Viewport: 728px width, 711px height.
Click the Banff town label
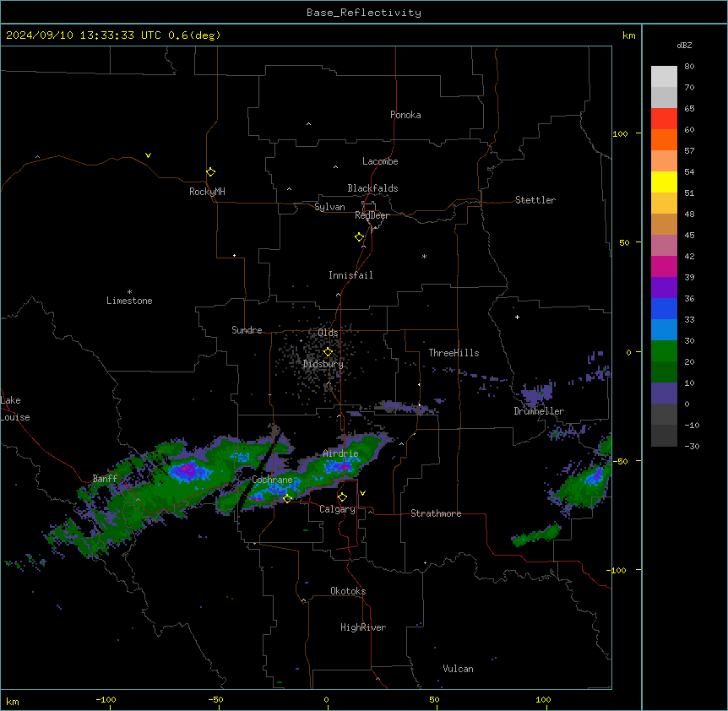tap(105, 479)
